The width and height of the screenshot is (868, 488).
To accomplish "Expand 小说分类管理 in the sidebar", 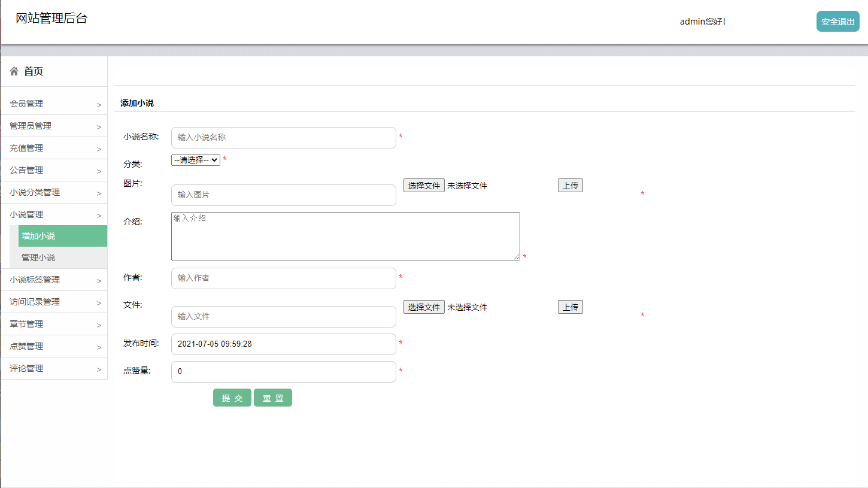I will (x=54, y=192).
